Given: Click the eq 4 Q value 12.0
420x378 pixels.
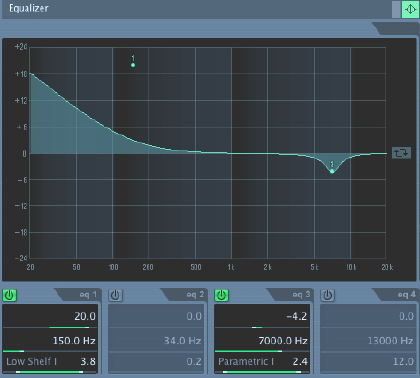Looking at the screenshot, I should (x=403, y=361).
